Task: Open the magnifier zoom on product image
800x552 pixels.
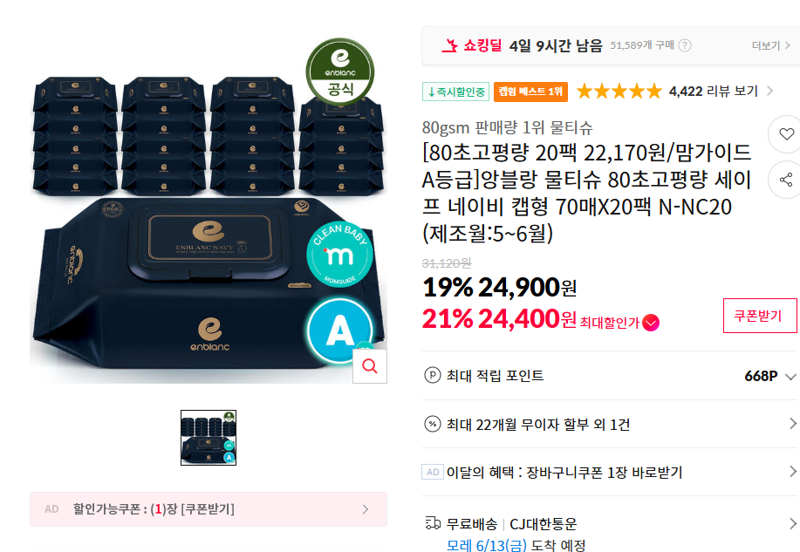Action: pos(370,366)
